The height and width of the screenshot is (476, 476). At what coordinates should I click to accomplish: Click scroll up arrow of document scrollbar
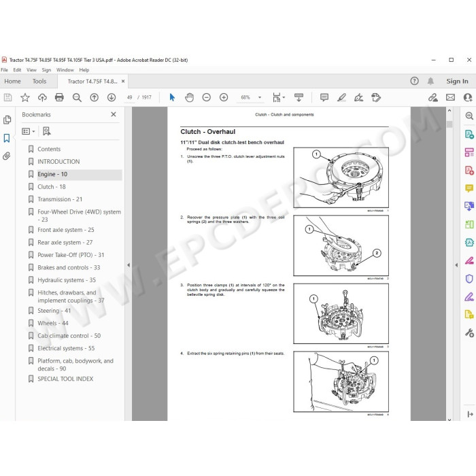pos(449,111)
